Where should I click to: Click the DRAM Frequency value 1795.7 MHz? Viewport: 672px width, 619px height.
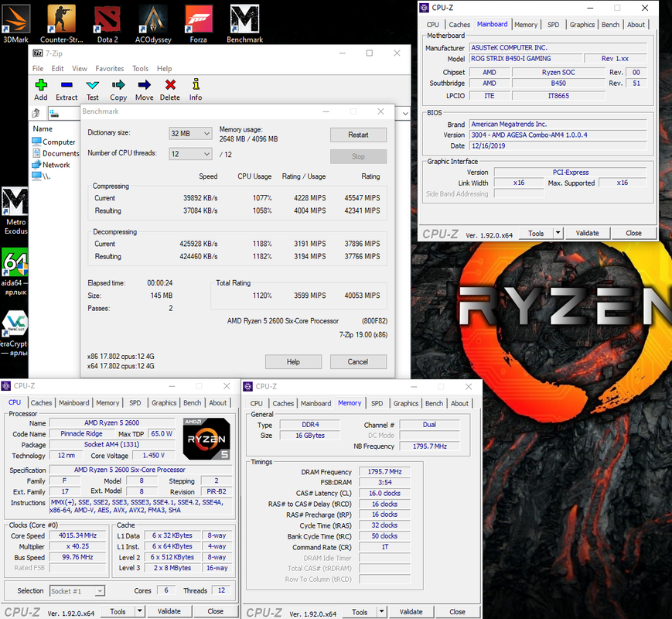click(x=384, y=472)
